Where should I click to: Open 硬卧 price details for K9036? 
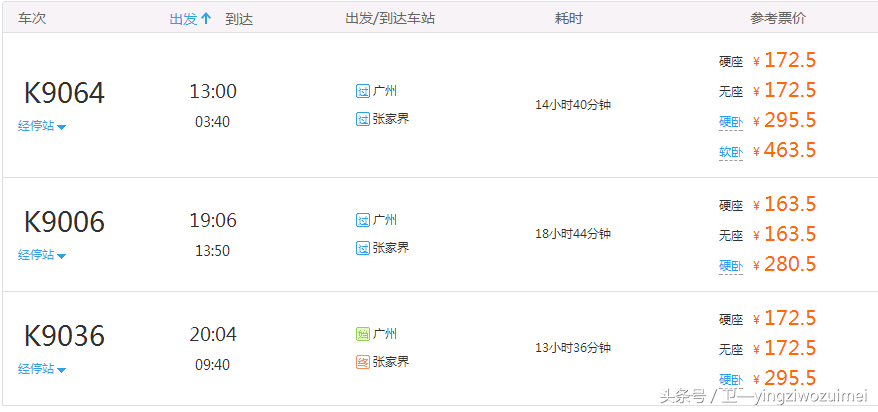pyautogui.click(x=731, y=380)
